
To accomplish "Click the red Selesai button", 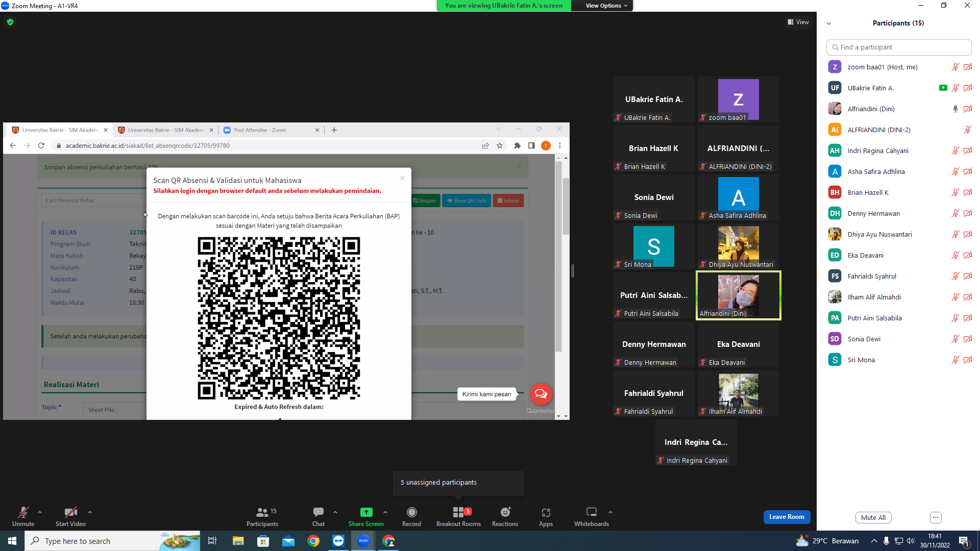I will (508, 201).
